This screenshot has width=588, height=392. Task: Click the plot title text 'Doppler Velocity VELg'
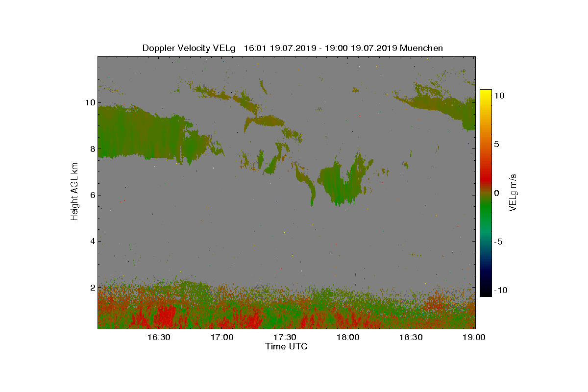tap(189, 48)
